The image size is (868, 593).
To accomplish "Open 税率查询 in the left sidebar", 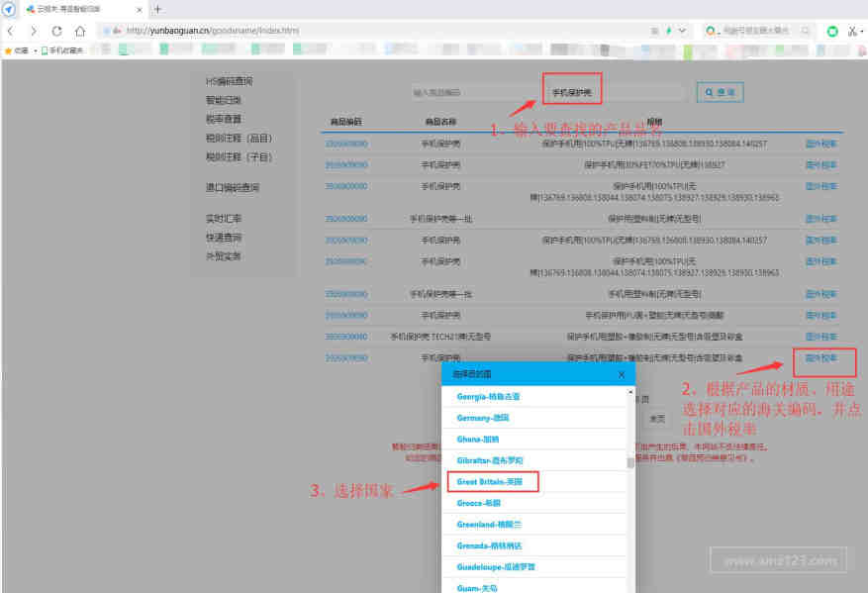I will coord(224,119).
